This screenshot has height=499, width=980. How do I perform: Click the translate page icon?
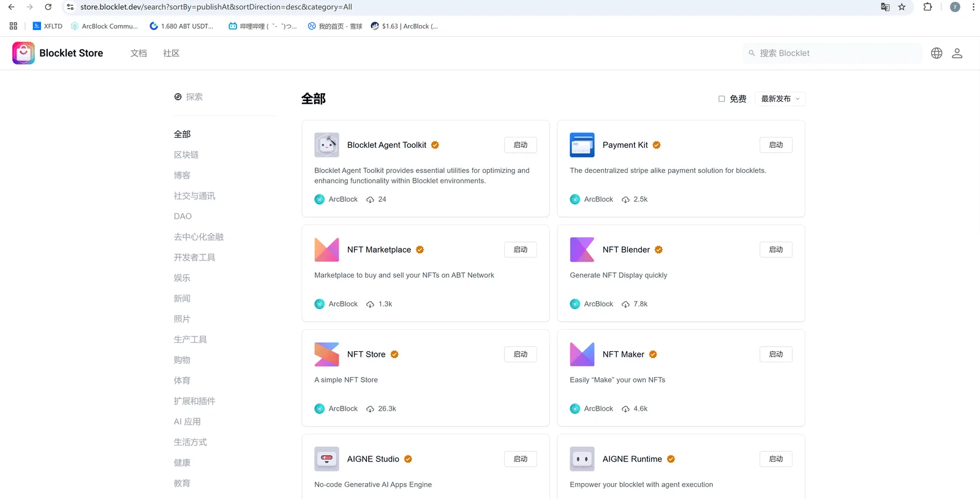coord(885,7)
